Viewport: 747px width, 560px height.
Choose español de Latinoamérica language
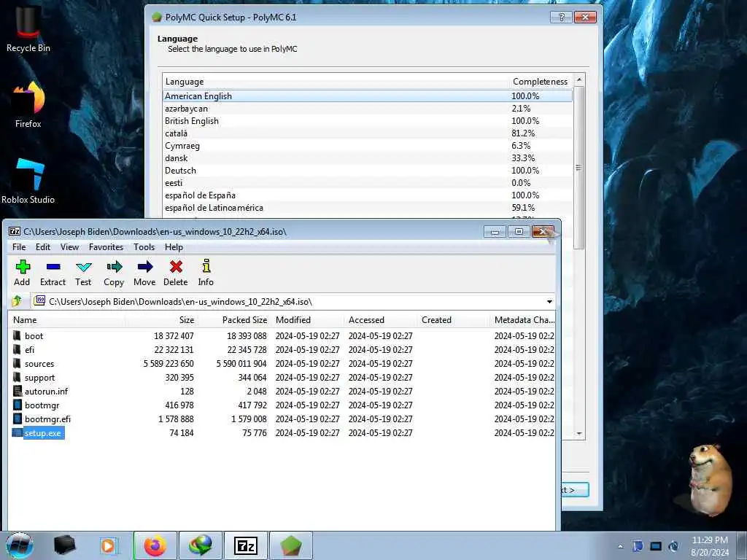(x=368, y=208)
